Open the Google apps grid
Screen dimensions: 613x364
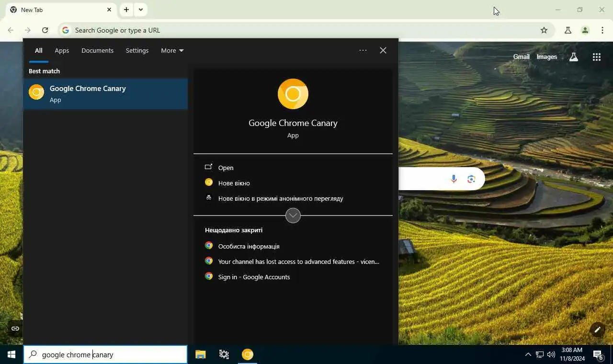click(x=596, y=57)
